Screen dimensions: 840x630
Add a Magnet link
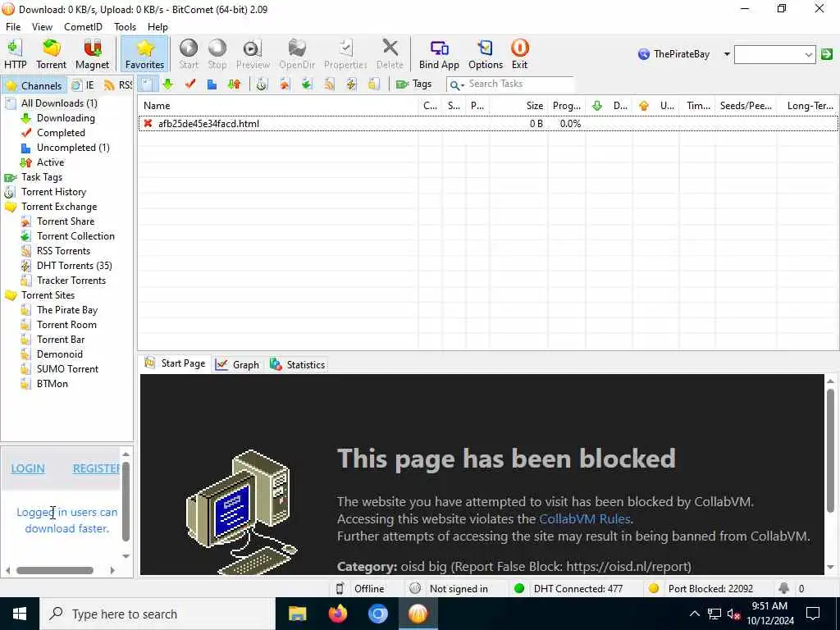pyautogui.click(x=92, y=54)
